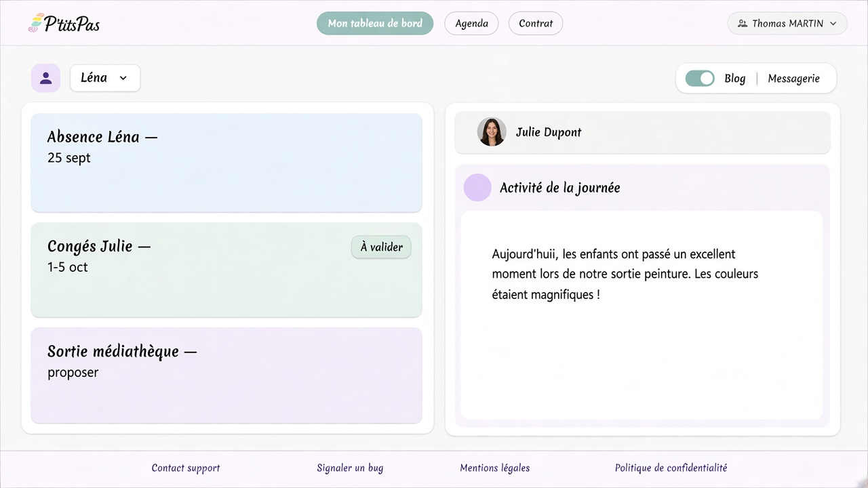
Task: Switch to the Agenda tab
Action: click(x=471, y=23)
